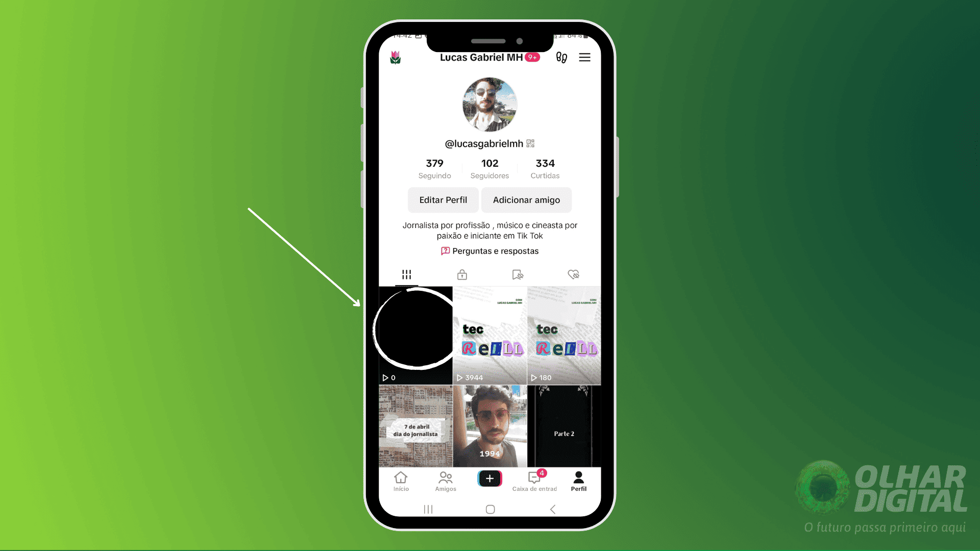Open the hamburger menu icon
980x551 pixels.
pos(584,57)
